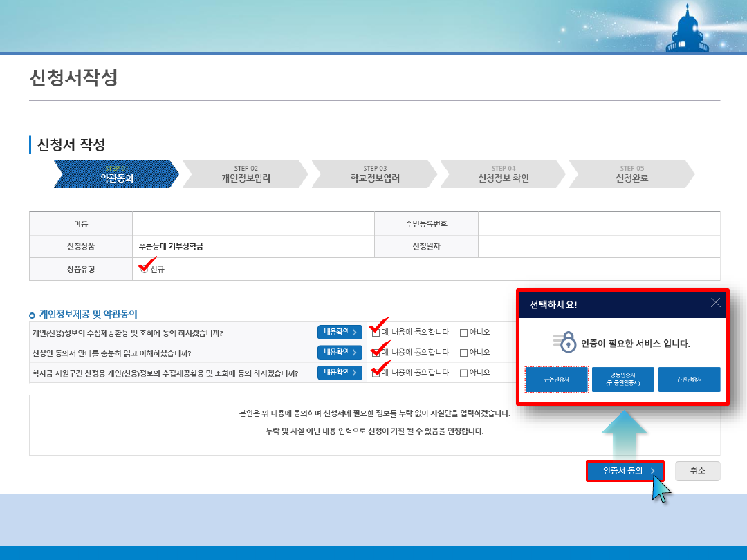Click the padlock icon in the authentication popup

click(x=567, y=342)
